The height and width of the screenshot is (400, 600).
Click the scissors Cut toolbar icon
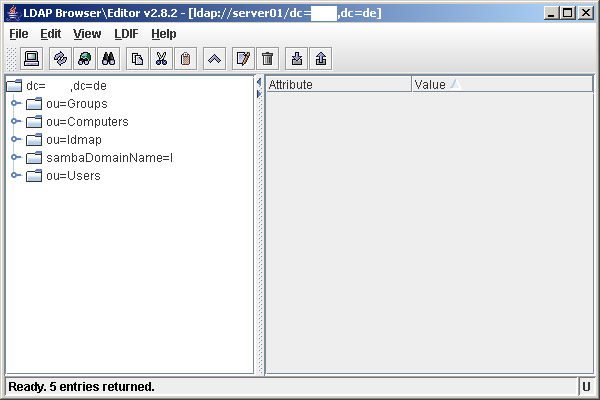point(161,59)
